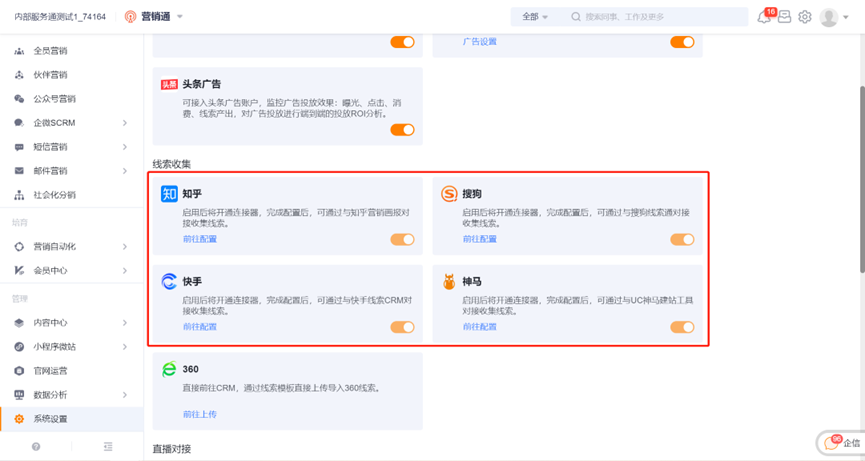Viewport: 865px width, 461px height.
Task: Click the 神马 logo icon
Action: click(449, 282)
